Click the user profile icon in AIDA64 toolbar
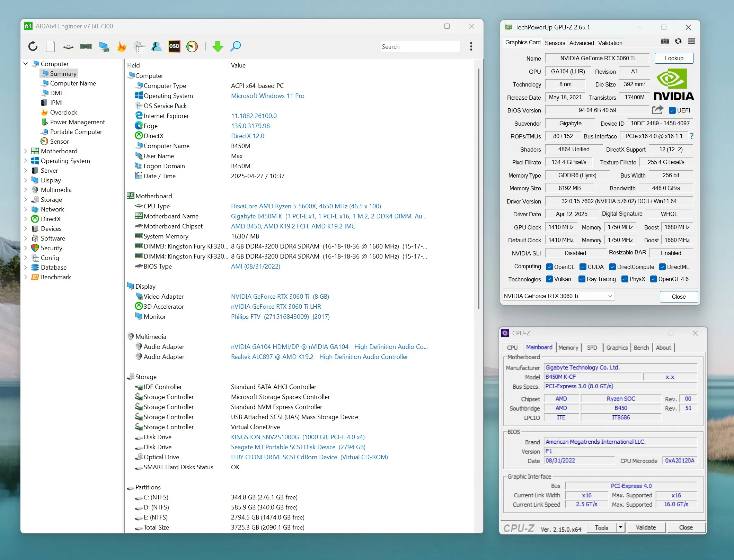This screenshot has width=734, height=560. pyautogui.click(x=157, y=46)
